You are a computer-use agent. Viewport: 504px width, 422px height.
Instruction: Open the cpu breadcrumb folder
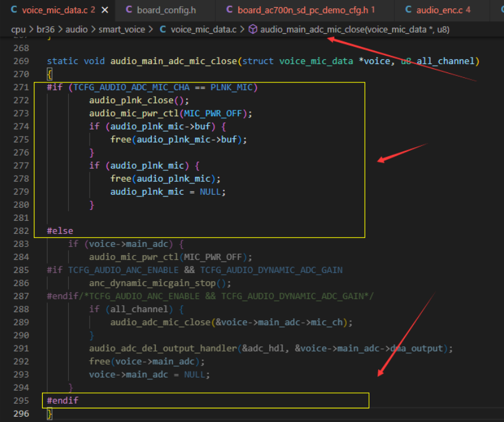point(18,30)
